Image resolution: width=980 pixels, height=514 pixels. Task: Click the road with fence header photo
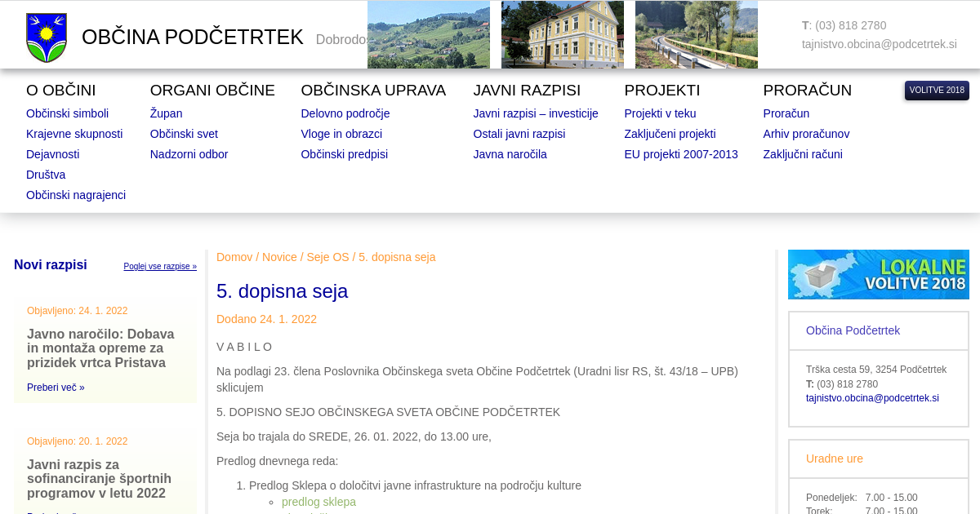(696, 34)
